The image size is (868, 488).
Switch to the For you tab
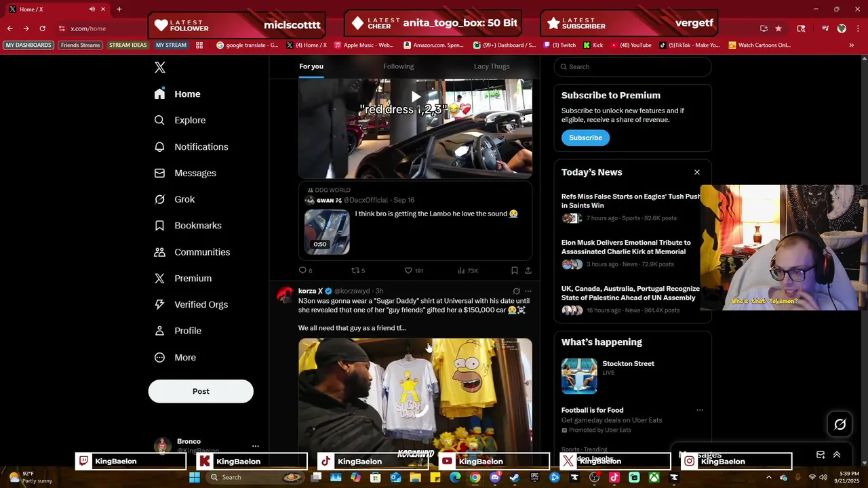tap(311, 66)
